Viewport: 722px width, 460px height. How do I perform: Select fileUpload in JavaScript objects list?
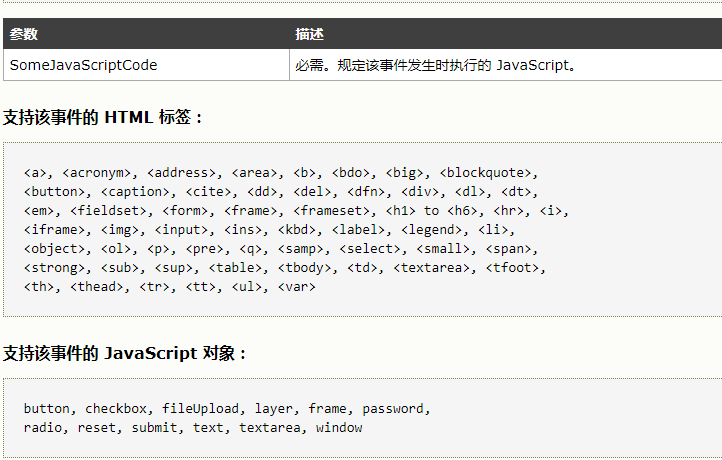[200, 408]
